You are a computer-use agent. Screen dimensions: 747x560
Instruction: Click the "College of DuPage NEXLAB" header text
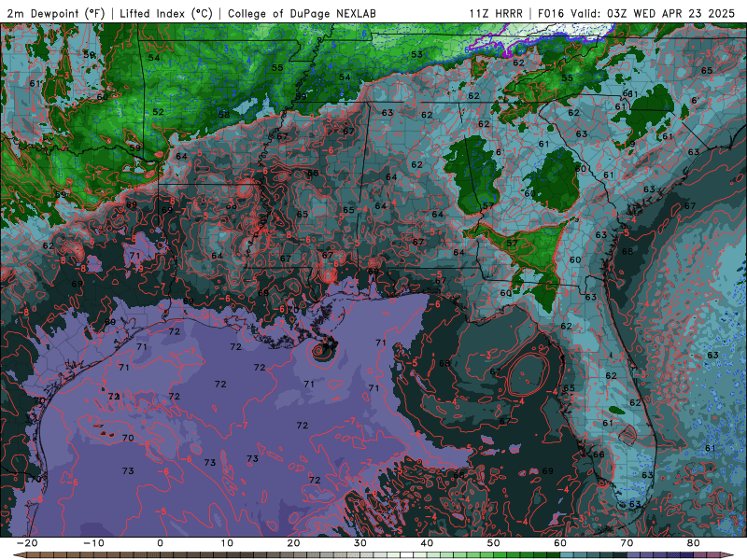(x=302, y=13)
